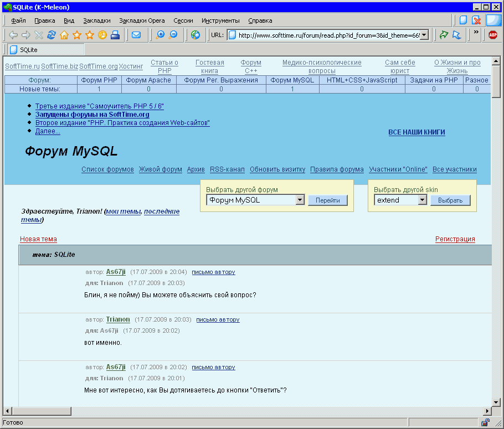Open the Правила форума link
The image size is (504, 429).
pyautogui.click(x=337, y=169)
